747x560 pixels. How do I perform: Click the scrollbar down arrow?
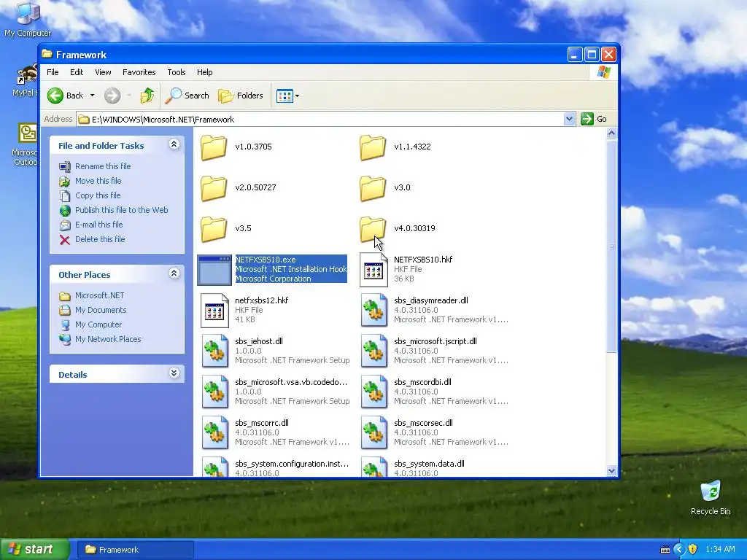[612, 471]
